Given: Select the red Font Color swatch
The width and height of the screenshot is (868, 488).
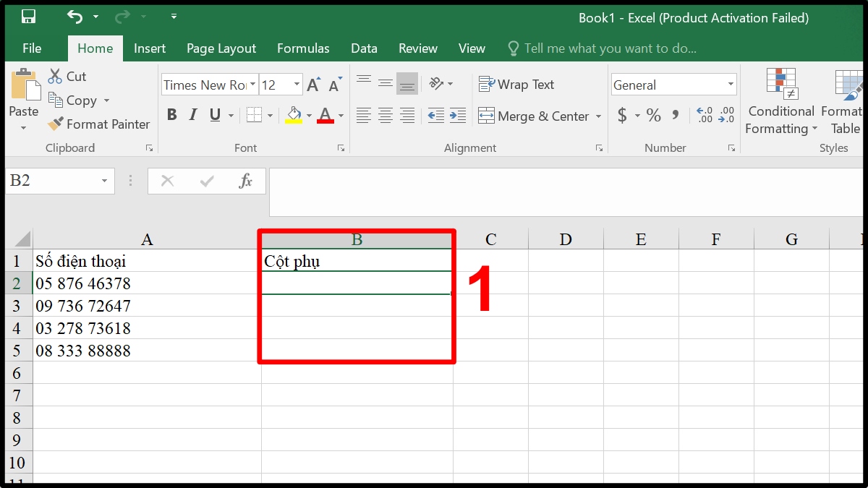Looking at the screenshot, I should click(327, 120).
